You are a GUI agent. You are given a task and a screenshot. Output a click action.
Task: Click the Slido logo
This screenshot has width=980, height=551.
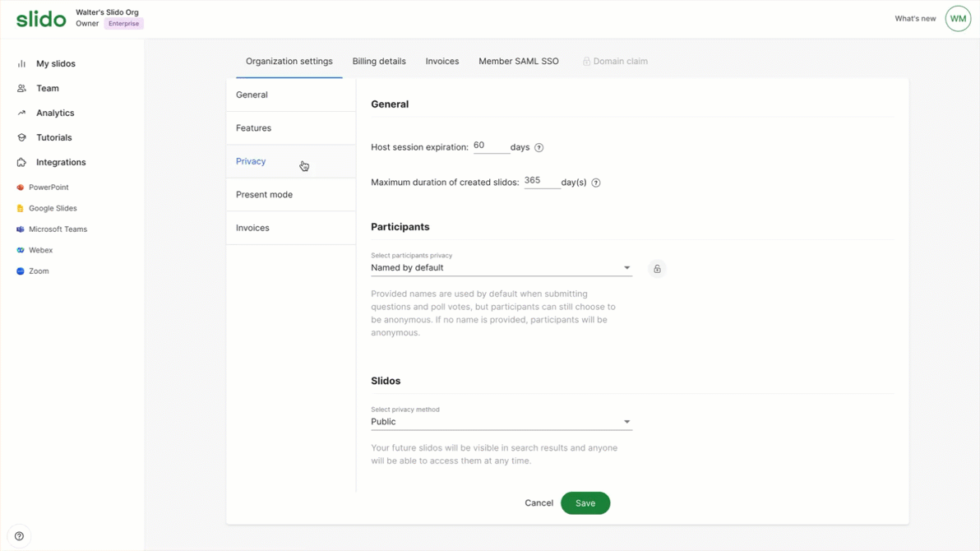[41, 19]
